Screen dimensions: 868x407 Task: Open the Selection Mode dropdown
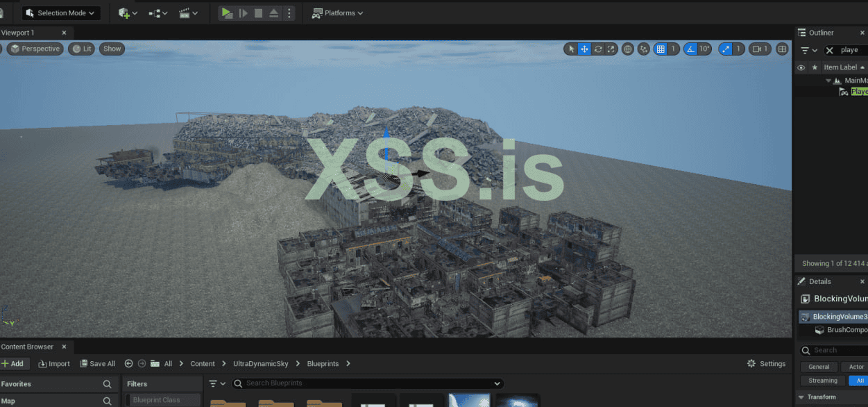coord(61,13)
